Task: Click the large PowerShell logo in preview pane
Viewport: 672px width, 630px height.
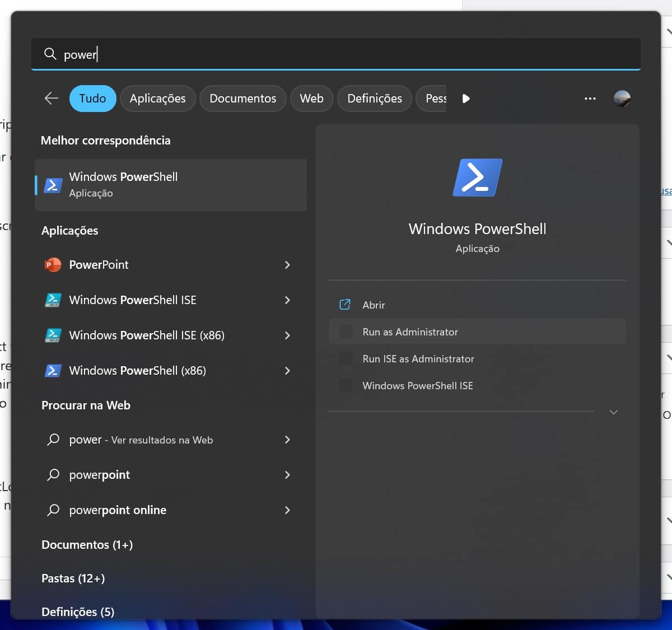Action: click(477, 178)
